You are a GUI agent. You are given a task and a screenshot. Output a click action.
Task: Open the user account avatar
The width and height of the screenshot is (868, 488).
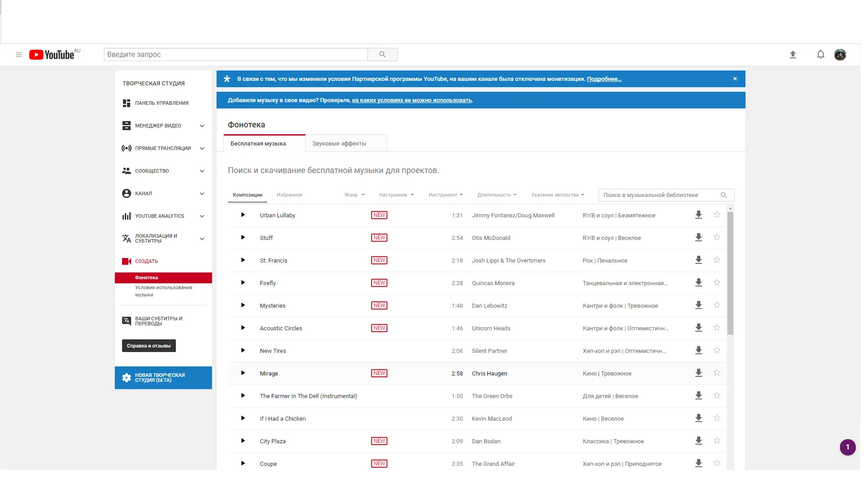click(x=840, y=55)
